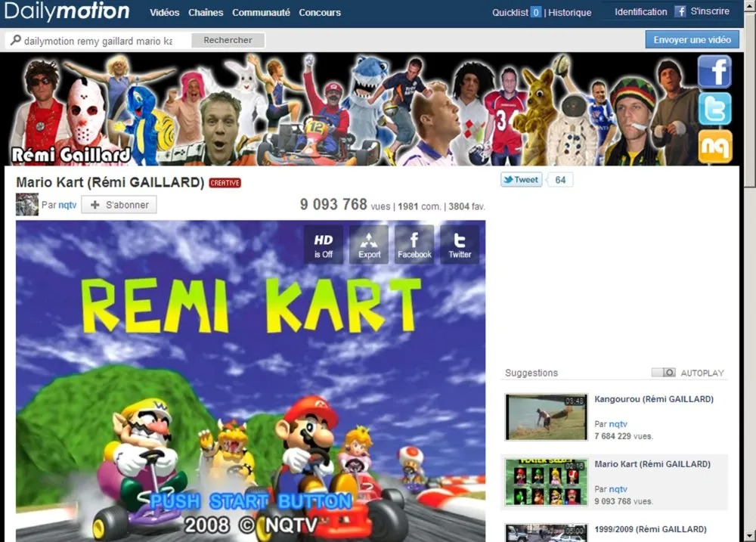
Task: Click the Tweet button
Action: [521, 180]
